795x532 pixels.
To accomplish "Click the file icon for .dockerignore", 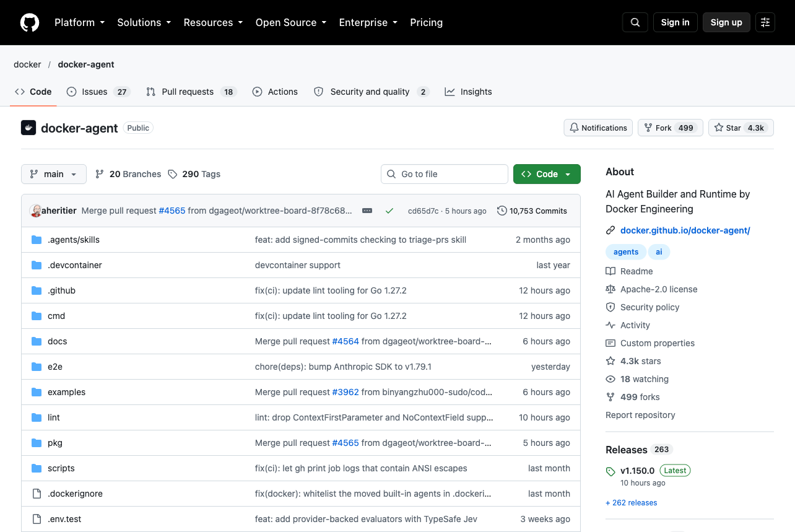I will click(37, 494).
